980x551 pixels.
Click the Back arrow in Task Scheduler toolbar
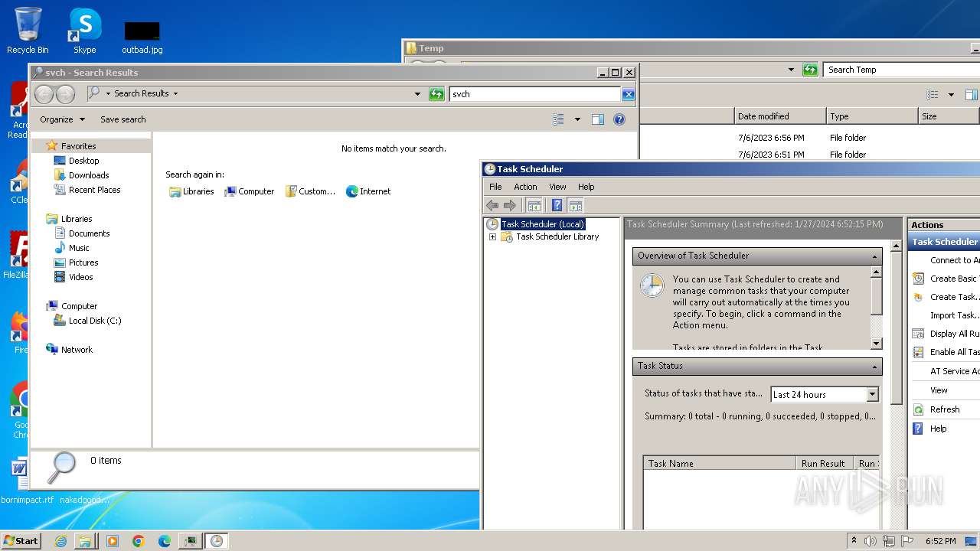[492, 205]
